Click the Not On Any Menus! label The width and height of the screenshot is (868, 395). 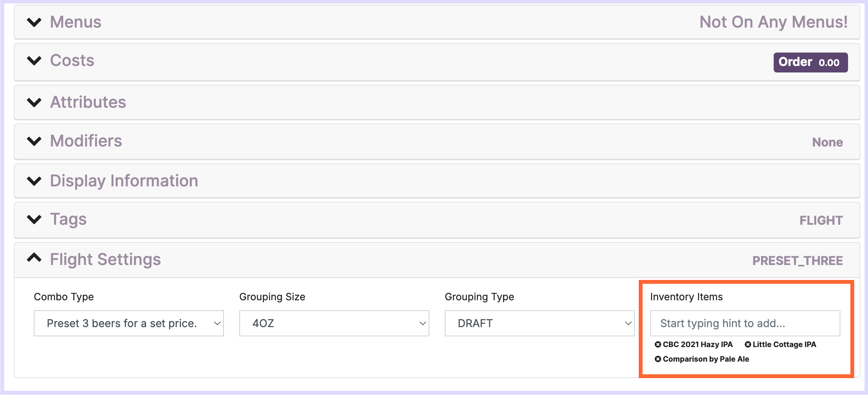[x=773, y=22]
